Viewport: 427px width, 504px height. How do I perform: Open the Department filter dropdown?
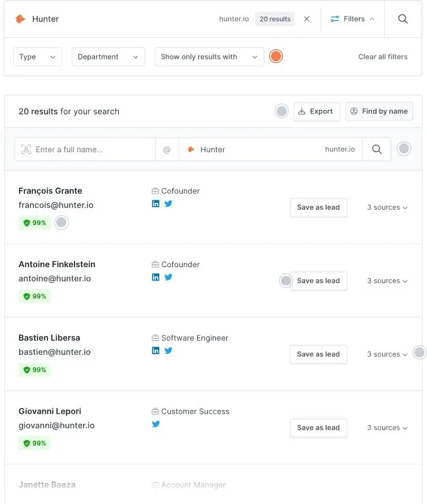(x=109, y=57)
